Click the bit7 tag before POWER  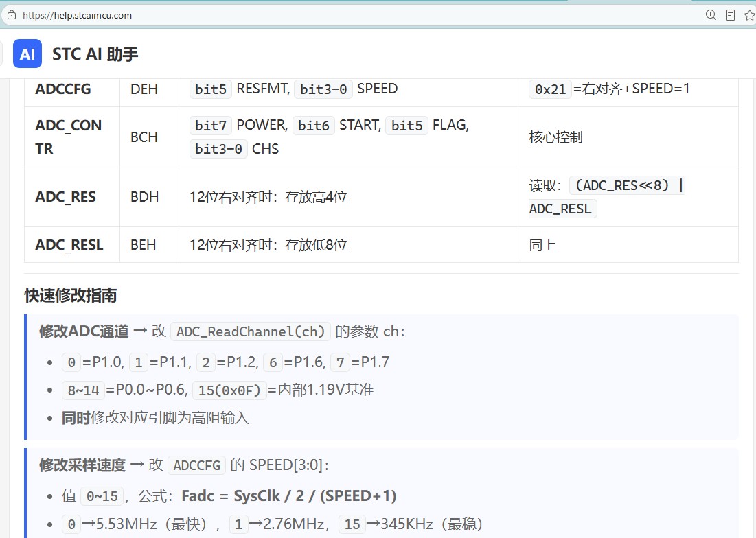(211, 126)
